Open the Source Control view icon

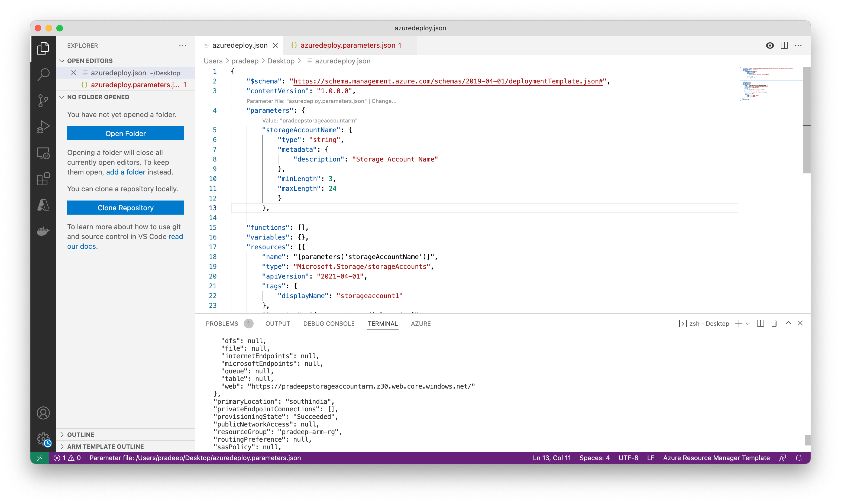tap(43, 101)
